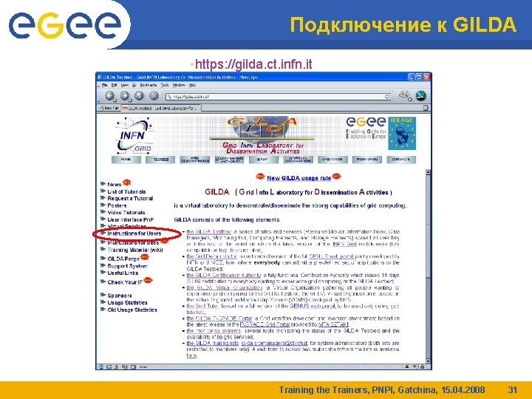
Task: Open the Old Usage Statistics link
Action: point(132,310)
